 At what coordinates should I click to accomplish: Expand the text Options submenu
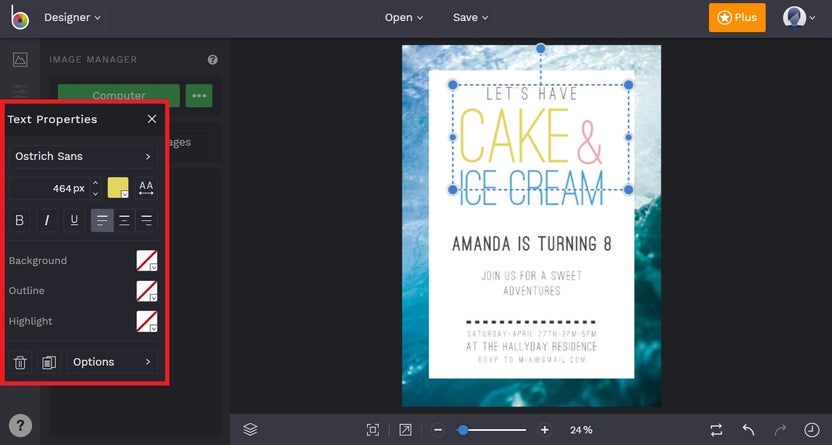pyautogui.click(x=112, y=362)
